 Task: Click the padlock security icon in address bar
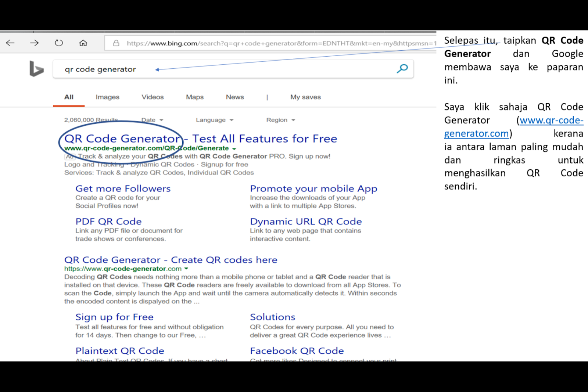pos(116,43)
